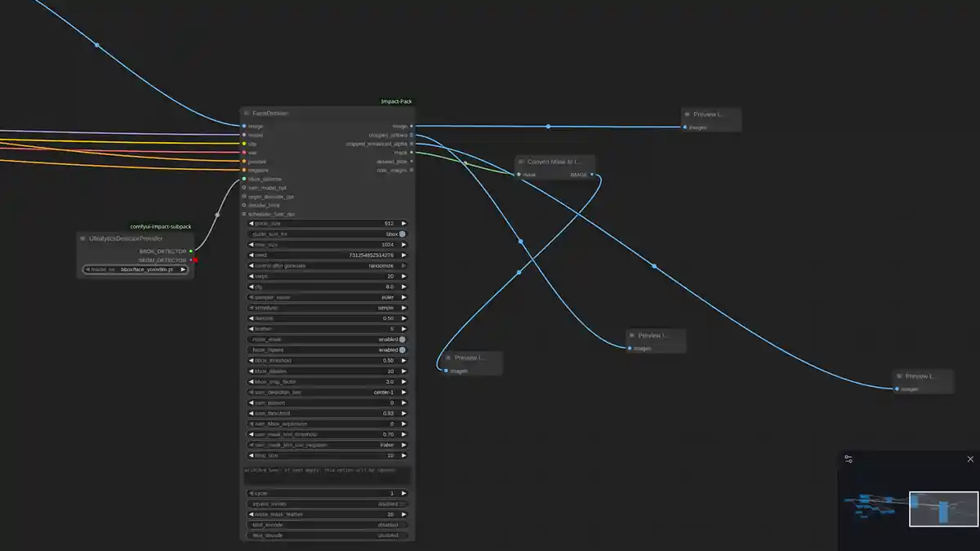Click the denoise value slider
This screenshot has width=980, height=551.
[x=327, y=318]
